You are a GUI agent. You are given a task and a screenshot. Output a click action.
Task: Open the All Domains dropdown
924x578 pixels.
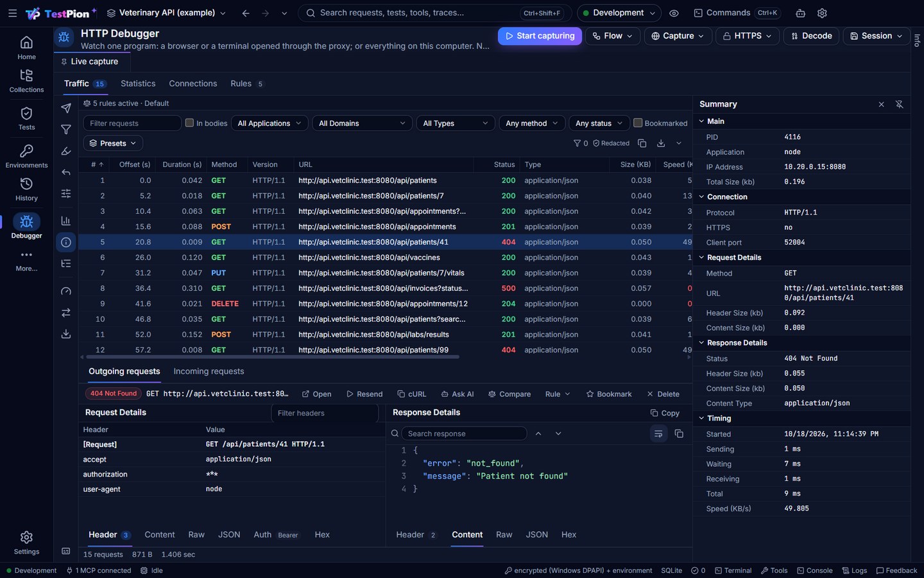tap(362, 123)
